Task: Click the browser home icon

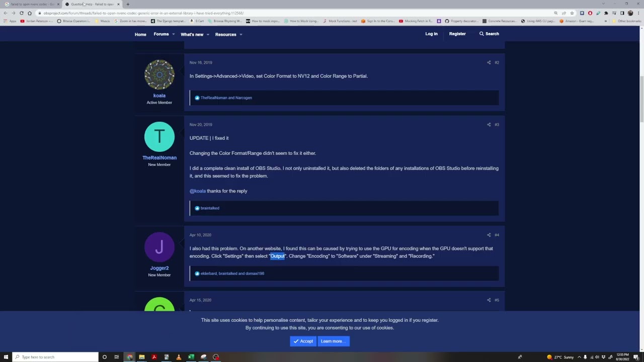Action: [30, 13]
